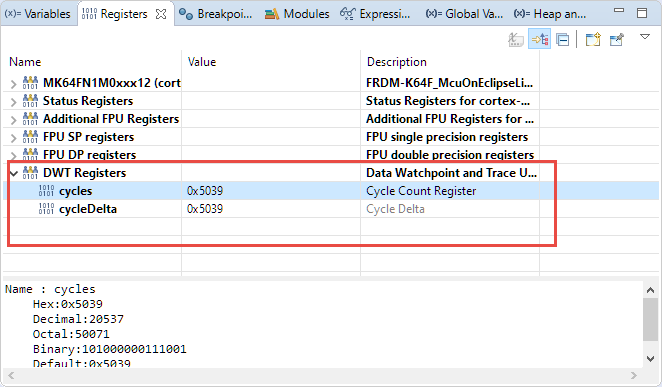
Task: Expand the FPU DP registers group
Action: point(14,155)
